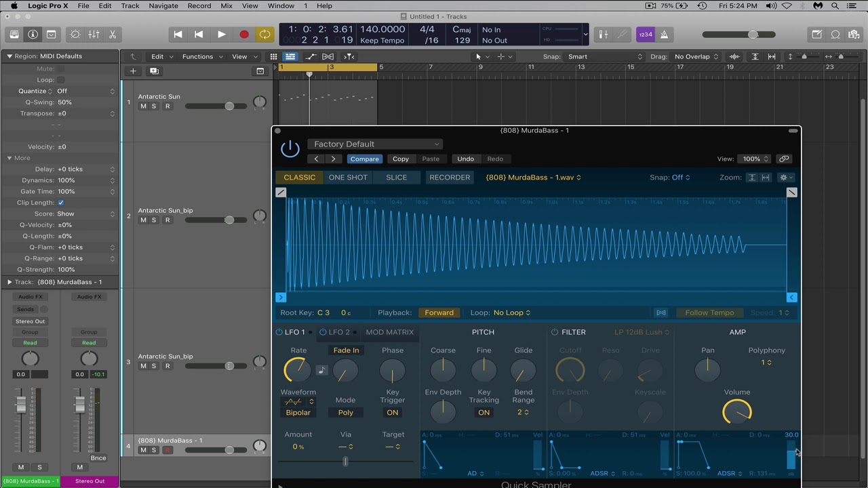
Task: Click the plug-in Link icon
Action: point(784,159)
